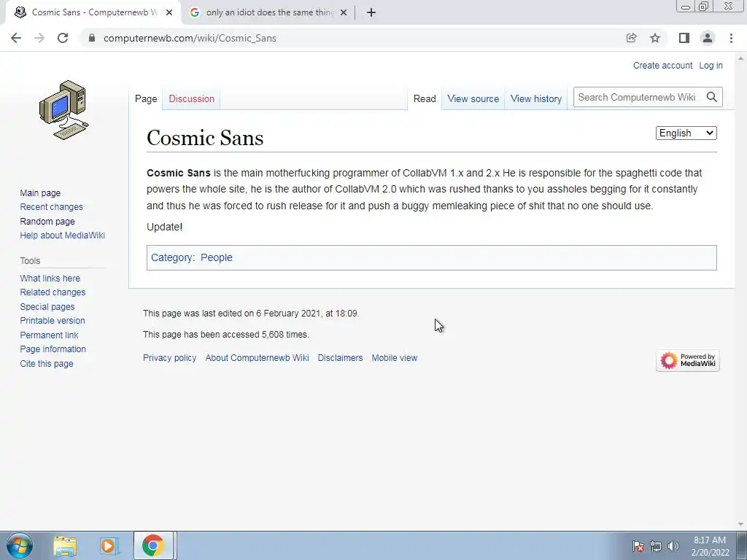Open Windows Explorer from taskbar

[x=65, y=545]
